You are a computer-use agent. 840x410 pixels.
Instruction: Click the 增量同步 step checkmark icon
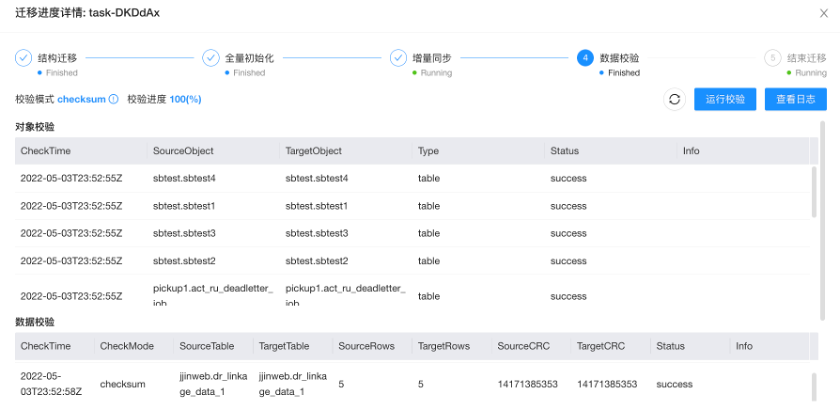point(399,58)
